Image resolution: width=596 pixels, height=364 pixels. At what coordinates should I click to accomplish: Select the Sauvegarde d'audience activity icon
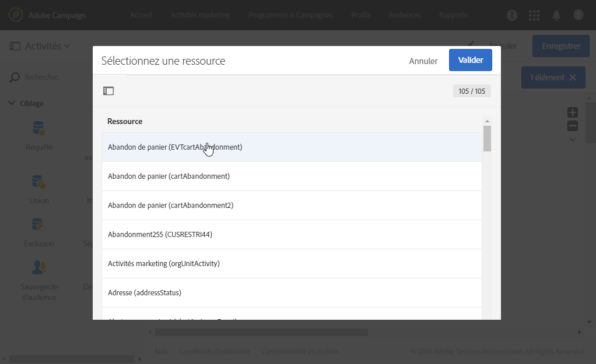pos(39,267)
